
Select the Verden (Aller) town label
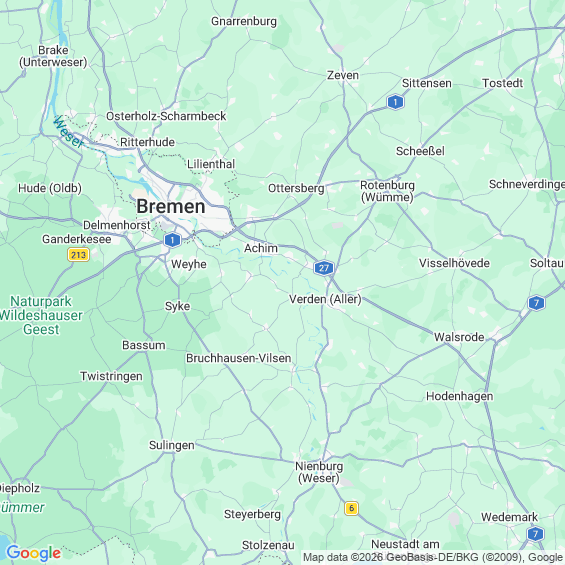pyautogui.click(x=325, y=299)
